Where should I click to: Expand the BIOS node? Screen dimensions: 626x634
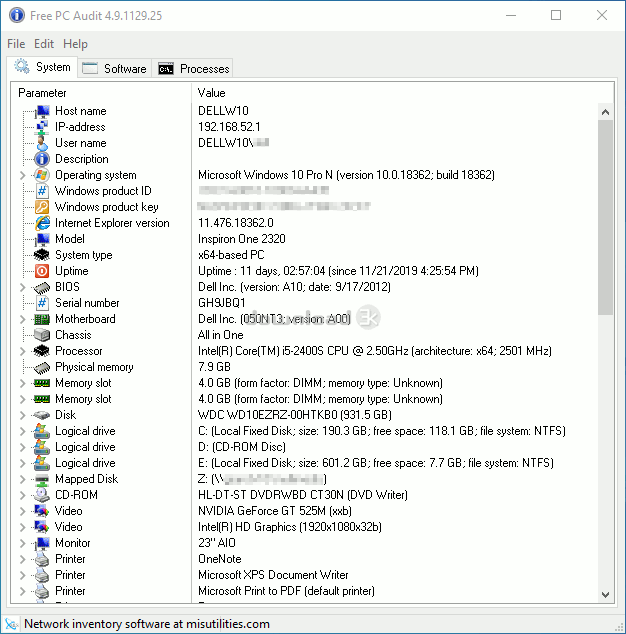click(23, 287)
